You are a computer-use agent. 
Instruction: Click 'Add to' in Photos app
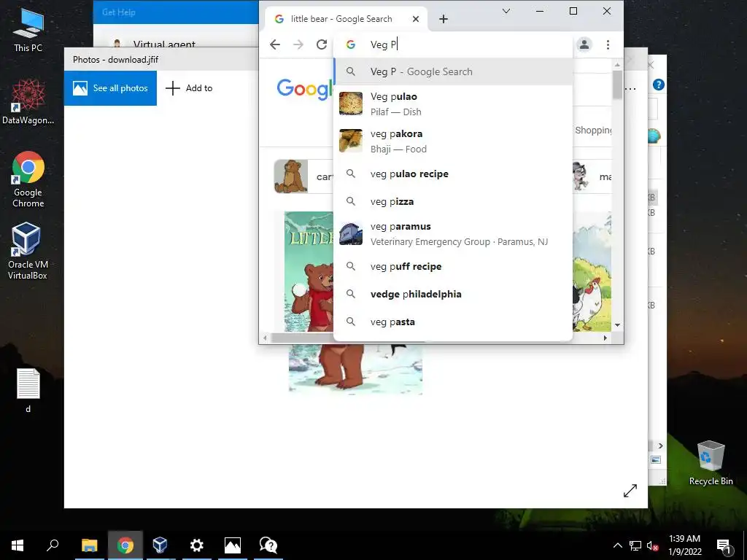click(189, 88)
